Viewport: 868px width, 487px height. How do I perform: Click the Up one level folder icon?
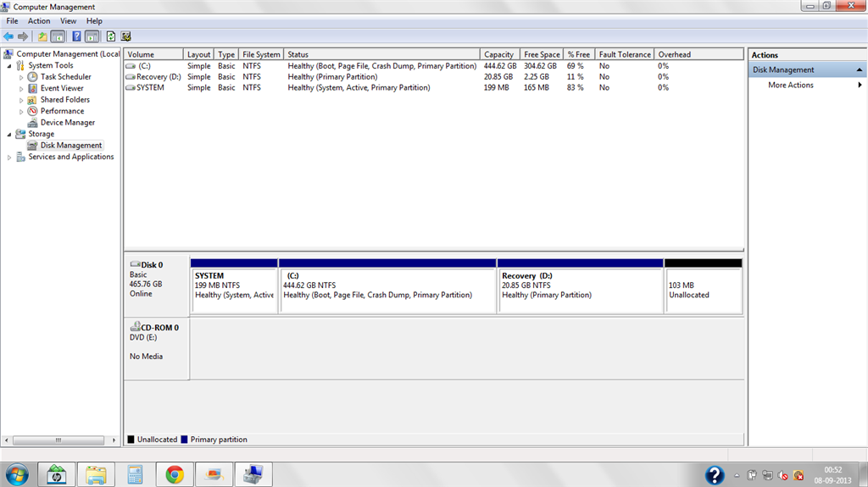click(42, 36)
